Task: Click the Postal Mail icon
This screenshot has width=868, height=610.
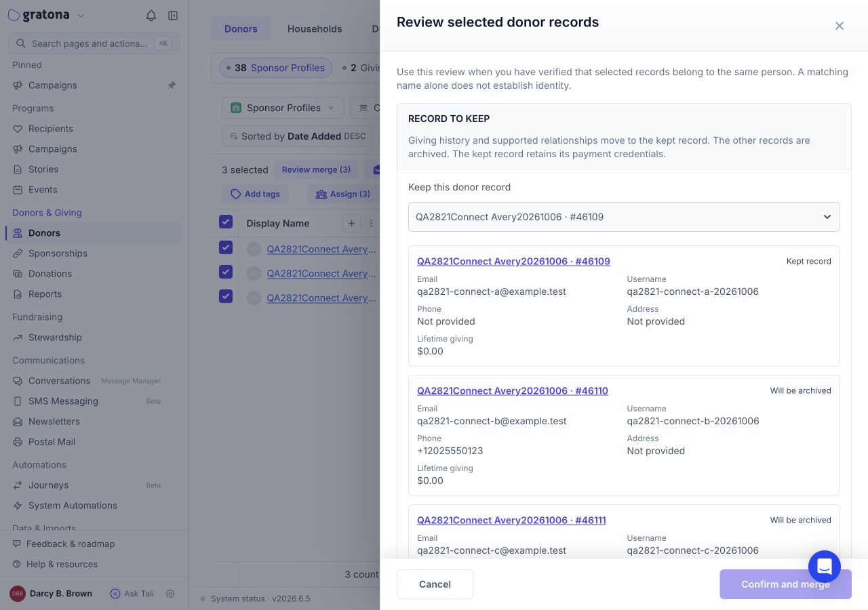Action: pos(18,442)
